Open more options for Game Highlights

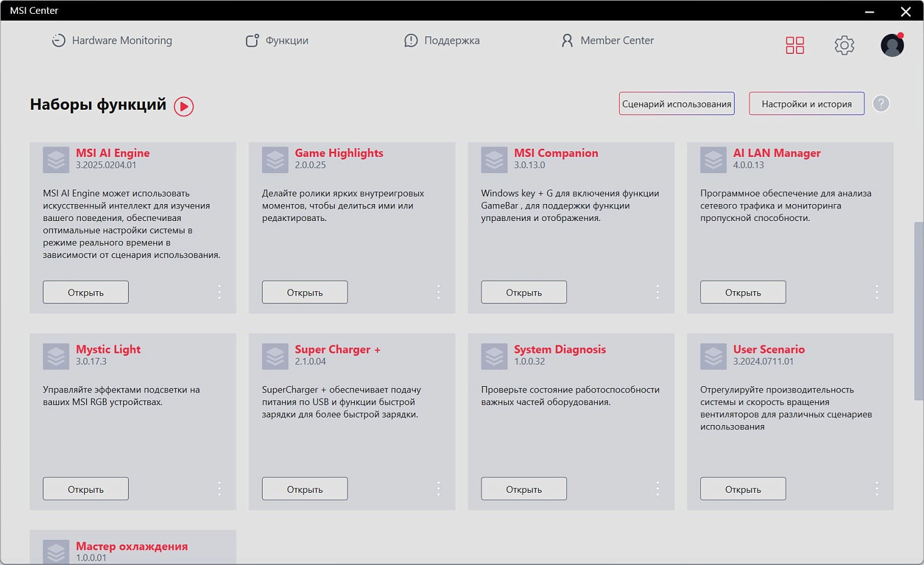click(x=438, y=292)
